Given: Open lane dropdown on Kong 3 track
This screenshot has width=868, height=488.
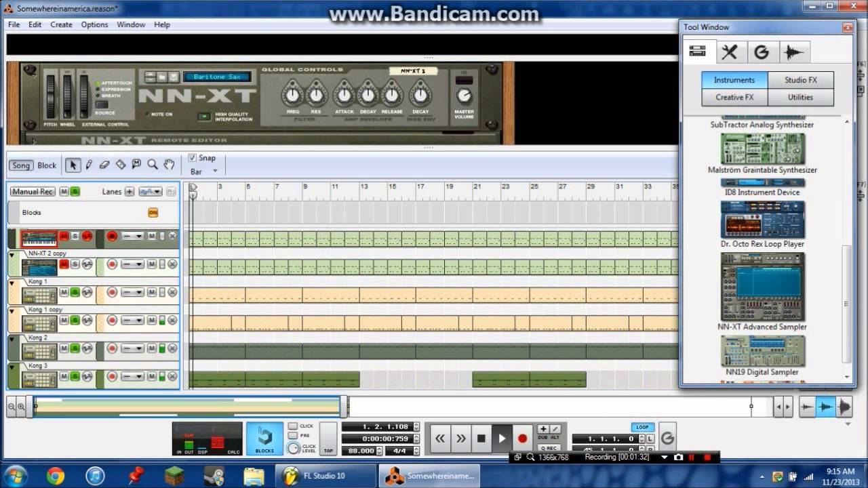Looking at the screenshot, I should 133,377.
